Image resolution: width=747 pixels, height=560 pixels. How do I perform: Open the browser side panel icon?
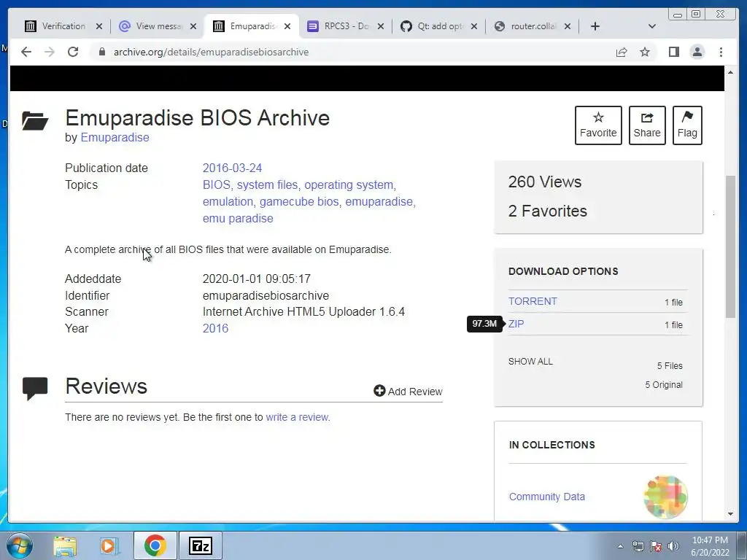pyautogui.click(x=673, y=52)
